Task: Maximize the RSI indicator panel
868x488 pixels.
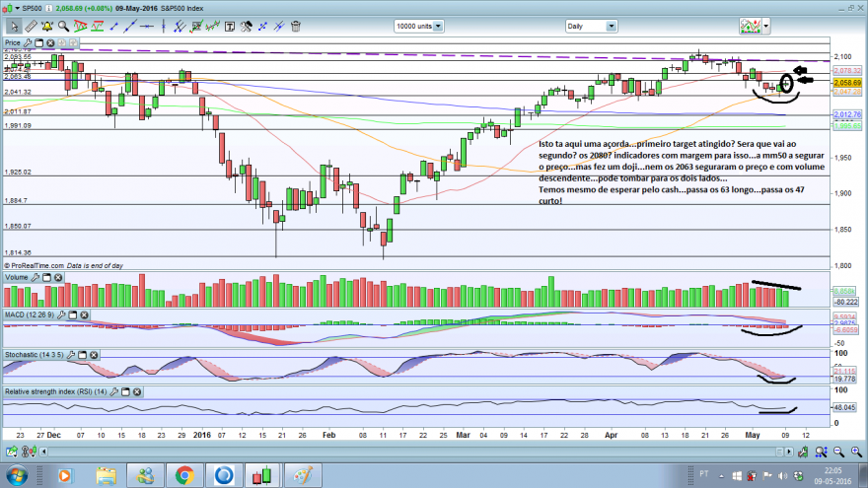Action: coord(125,391)
